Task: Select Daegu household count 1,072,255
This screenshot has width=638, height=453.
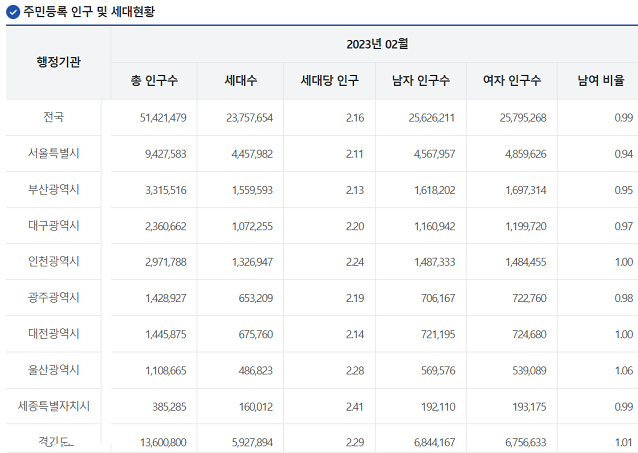Action: pos(252,226)
